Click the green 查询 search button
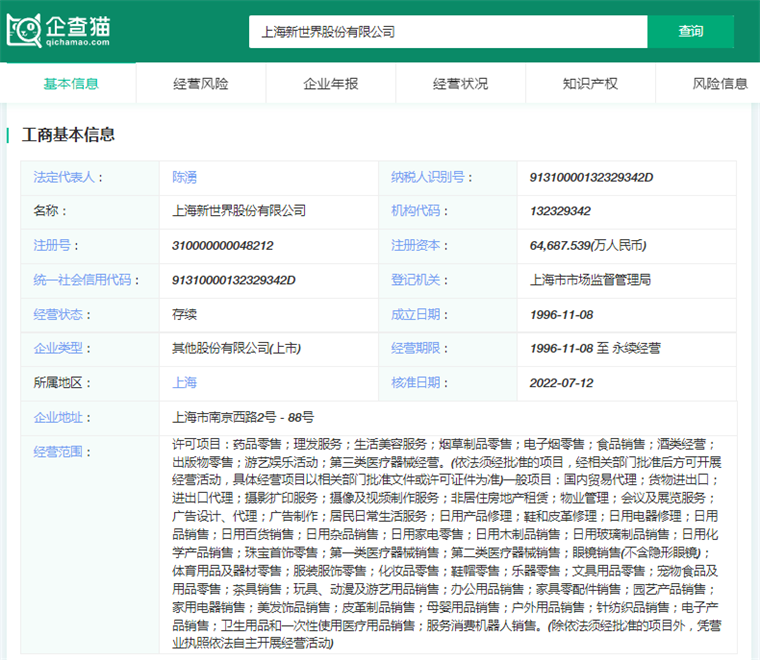Viewport: 760px width, 660px height. click(690, 31)
